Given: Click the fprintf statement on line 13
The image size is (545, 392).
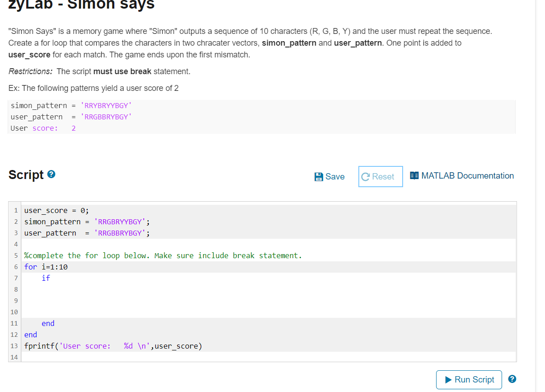Looking at the screenshot, I should click(113, 346).
